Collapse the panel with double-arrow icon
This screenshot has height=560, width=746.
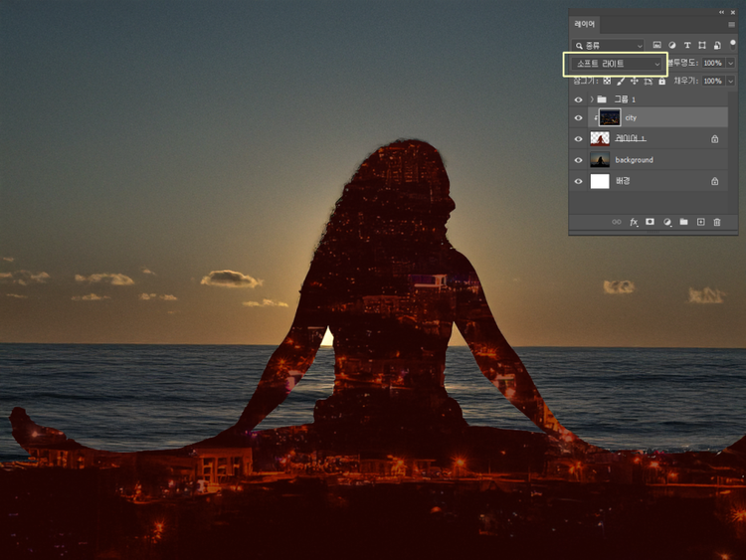tap(722, 12)
